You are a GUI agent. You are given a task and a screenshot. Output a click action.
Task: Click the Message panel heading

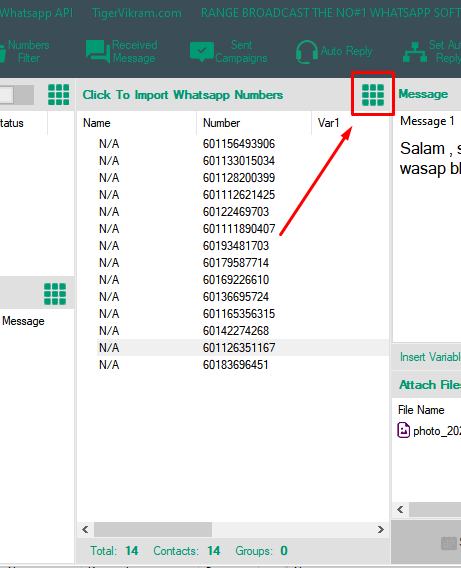[x=423, y=94]
